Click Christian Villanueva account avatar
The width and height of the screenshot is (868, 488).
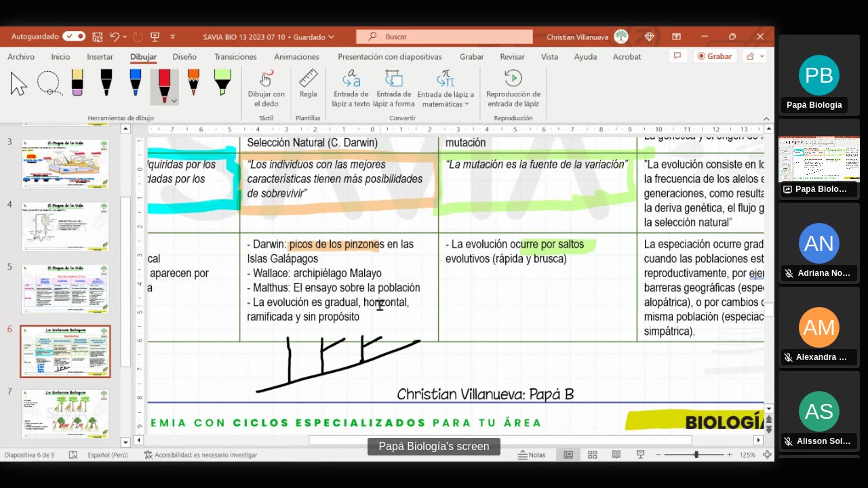coord(621,37)
